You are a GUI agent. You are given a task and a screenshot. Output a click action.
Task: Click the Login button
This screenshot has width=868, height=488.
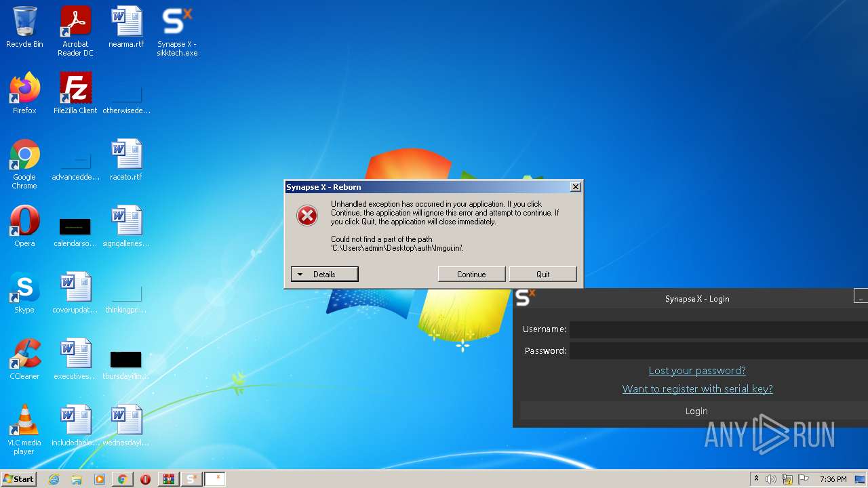694,411
